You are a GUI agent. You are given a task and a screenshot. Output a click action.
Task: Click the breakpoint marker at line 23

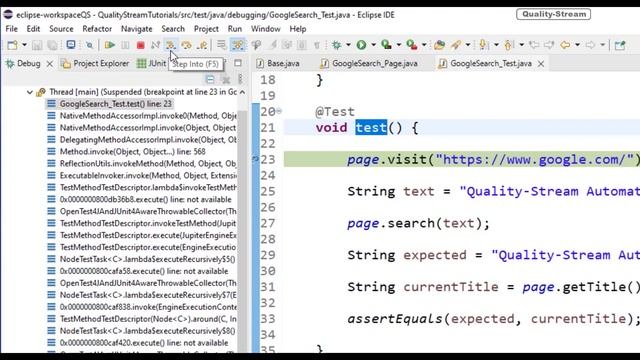pos(255,159)
